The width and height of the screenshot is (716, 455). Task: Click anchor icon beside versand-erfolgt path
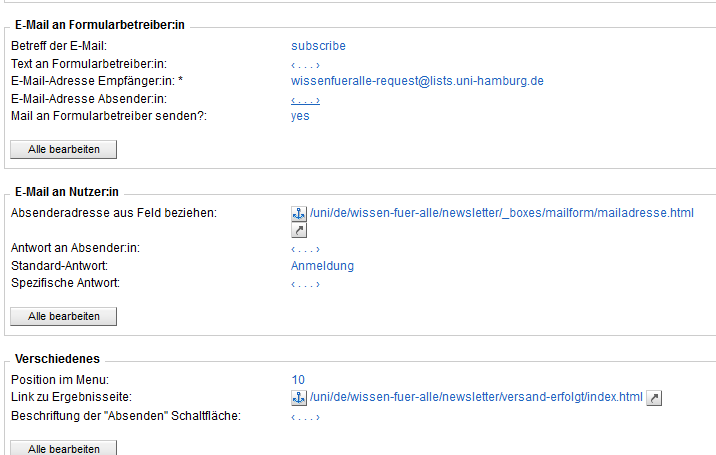pyautogui.click(x=299, y=398)
